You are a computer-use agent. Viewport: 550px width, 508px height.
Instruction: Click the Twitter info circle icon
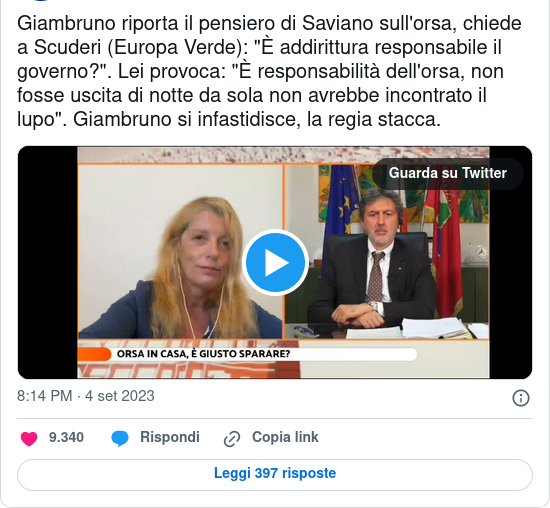click(521, 398)
